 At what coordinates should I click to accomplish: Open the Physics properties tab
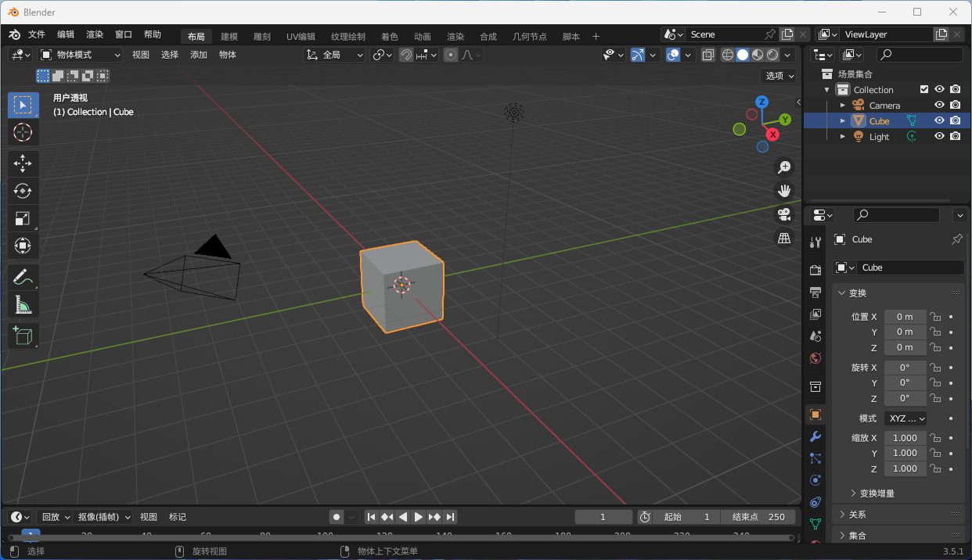tap(815, 480)
